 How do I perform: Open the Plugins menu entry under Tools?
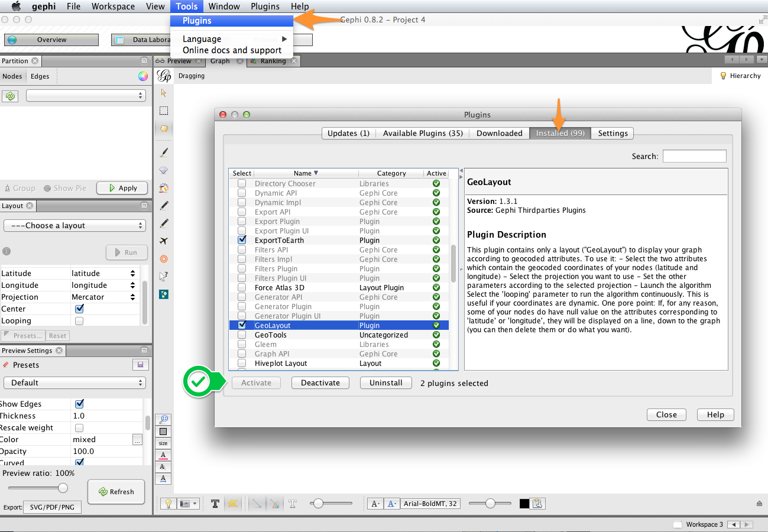pyautogui.click(x=232, y=21)
